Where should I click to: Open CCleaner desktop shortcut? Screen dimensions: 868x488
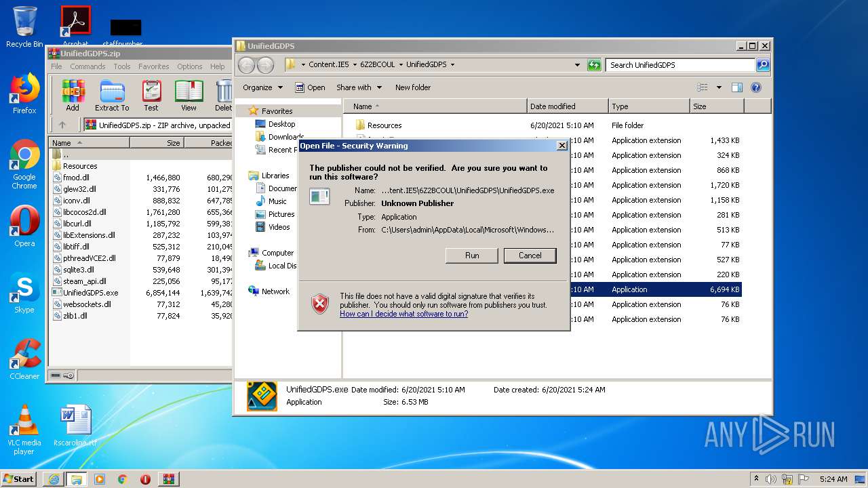(24, 359)
